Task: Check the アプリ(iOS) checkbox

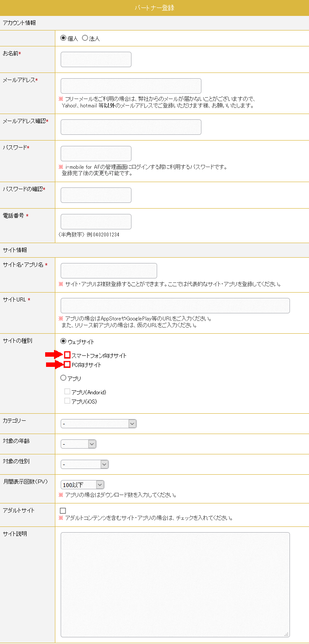Action: pos(67,401)
